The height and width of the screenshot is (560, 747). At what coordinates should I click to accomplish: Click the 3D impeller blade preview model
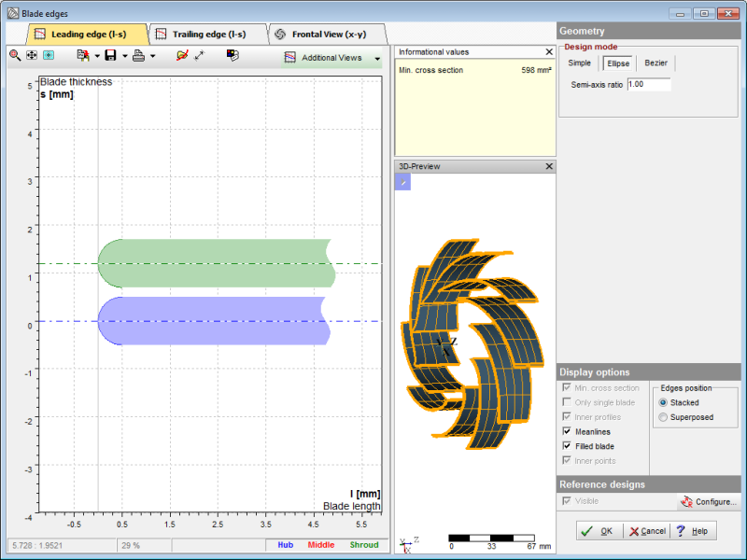point(474,343)
